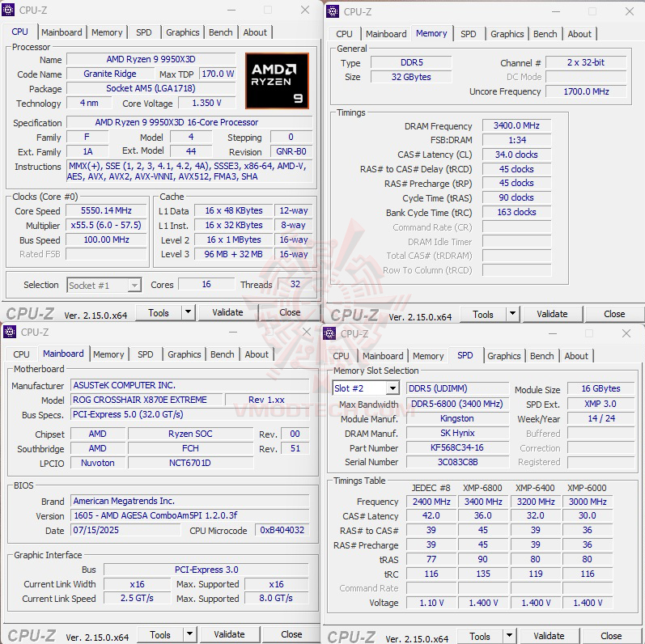Click the BIOS Version field 1605 AGESA
Screen dimensions: 645x644
tap(189, 515)
